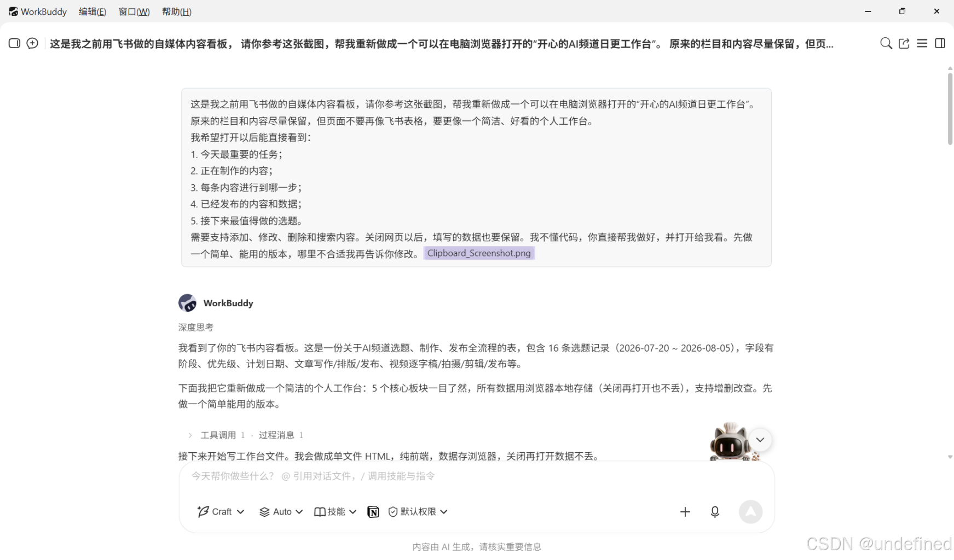
Task: Click the Notion icon in the input bar
Action: (373, 512)
